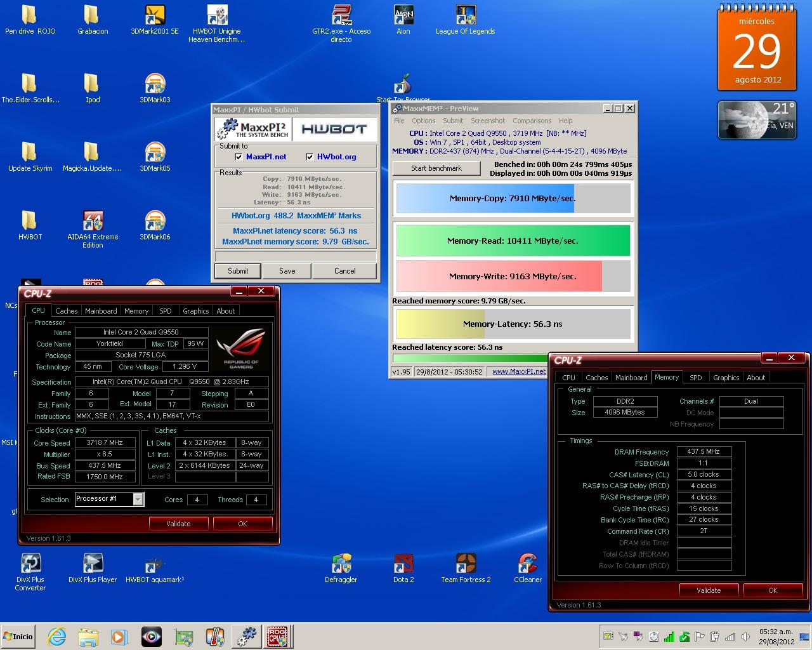Click the Valencia weather gadget
This screenshot has height=650, width=812.
[756, 119]
